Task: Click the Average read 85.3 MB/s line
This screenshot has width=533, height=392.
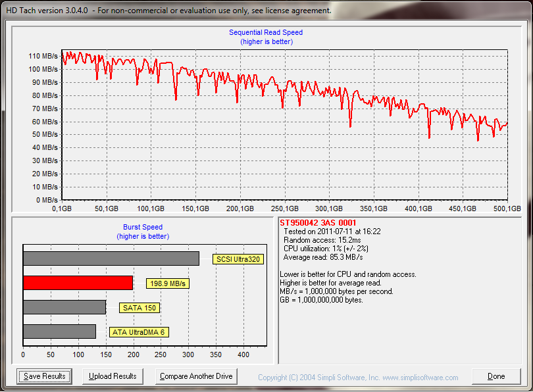Action: [x=322, y=257]
